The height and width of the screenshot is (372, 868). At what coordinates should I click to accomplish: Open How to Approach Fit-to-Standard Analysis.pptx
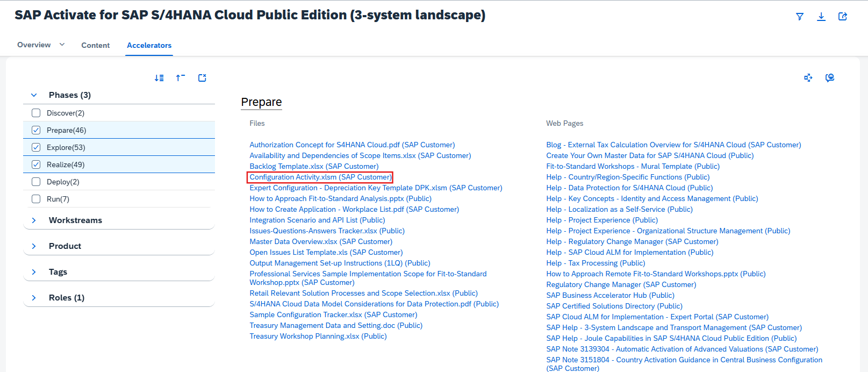[340, 198]
